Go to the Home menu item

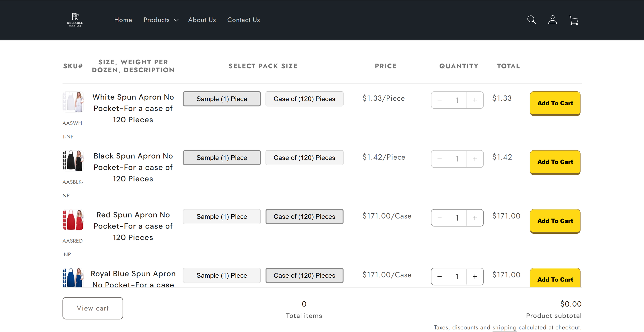pos(123,20)
